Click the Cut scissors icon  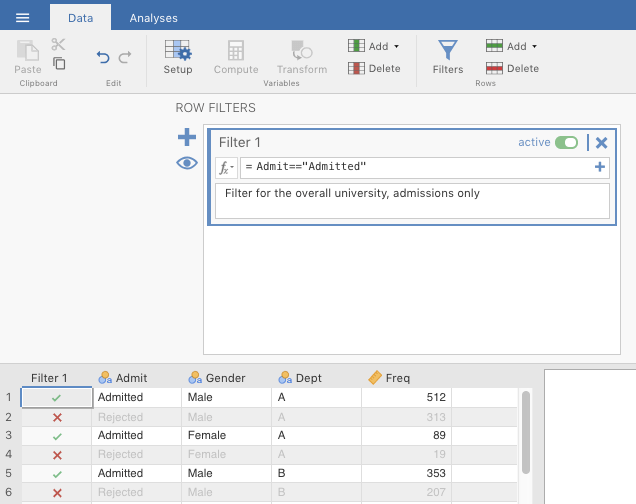point(58,44)
